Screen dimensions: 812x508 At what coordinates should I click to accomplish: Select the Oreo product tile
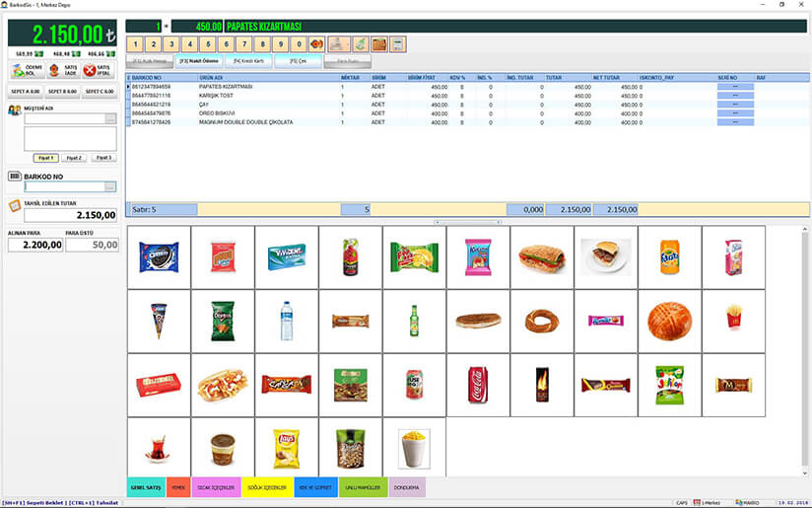pyautogui.click(x=159, y=256)
